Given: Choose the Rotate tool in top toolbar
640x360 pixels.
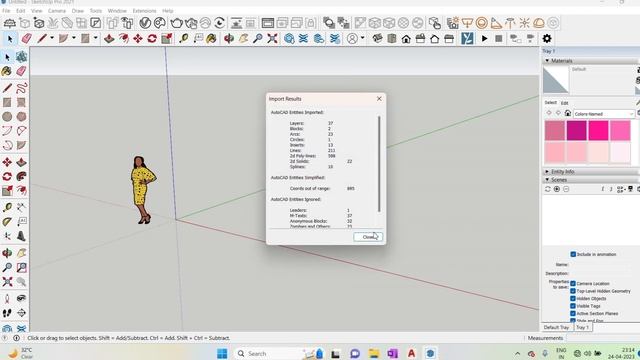Looking at the screenshot, I should click(x=152, y=39).
